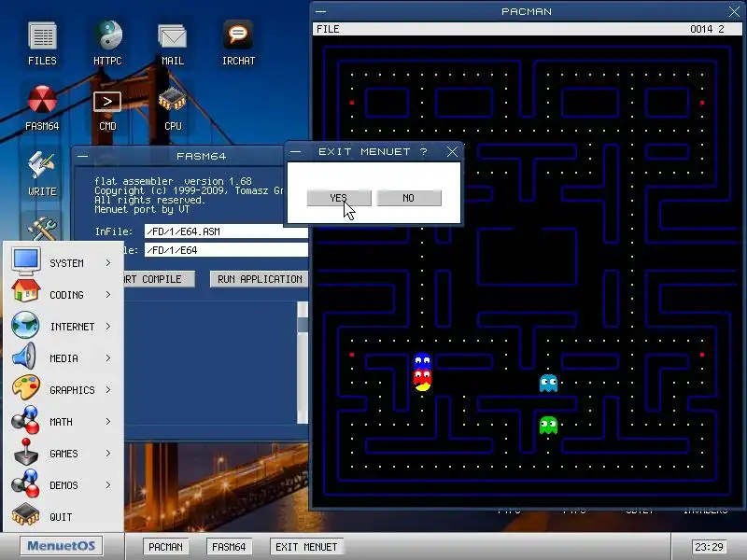Click the GRAPHICS palette icon in menu
The width and height of the screenshot is (747, 560).
[26, 387]
